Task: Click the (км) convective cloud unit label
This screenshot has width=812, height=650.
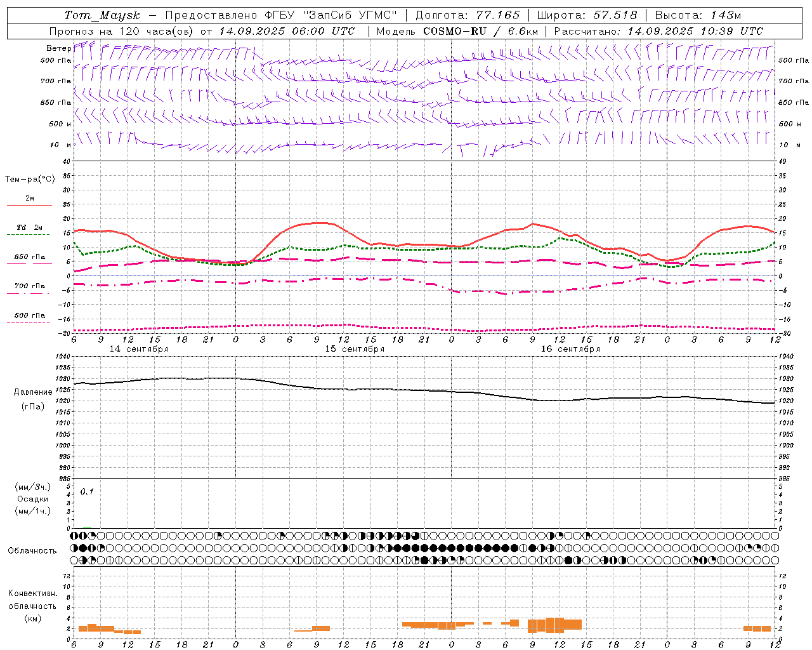Action: (33, 618)
